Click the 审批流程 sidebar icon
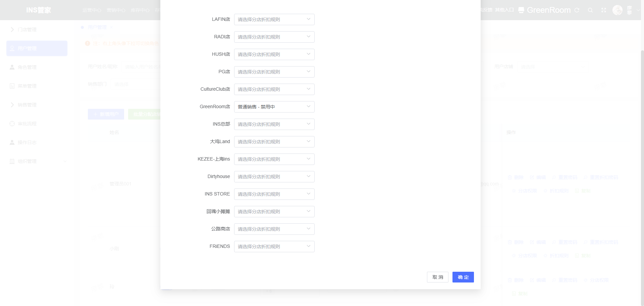Viewport: 644px width, 306px height. (x=12, y=124)
